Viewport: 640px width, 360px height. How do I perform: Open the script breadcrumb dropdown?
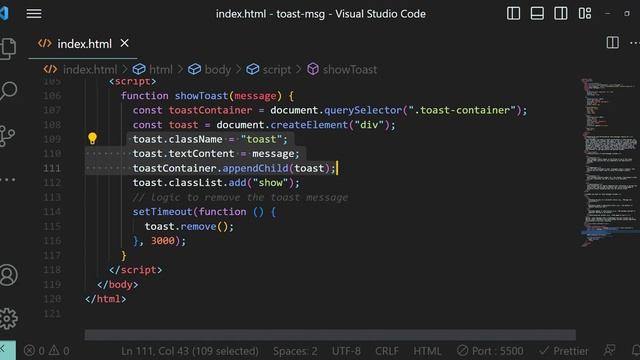(277, 69)
